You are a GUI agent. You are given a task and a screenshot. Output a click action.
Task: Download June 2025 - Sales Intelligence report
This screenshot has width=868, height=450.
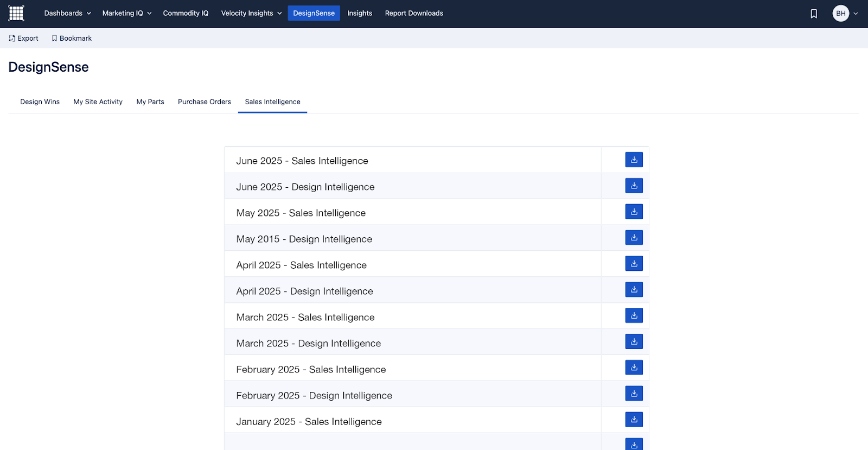pyautogui.click(x=634, y=160)
